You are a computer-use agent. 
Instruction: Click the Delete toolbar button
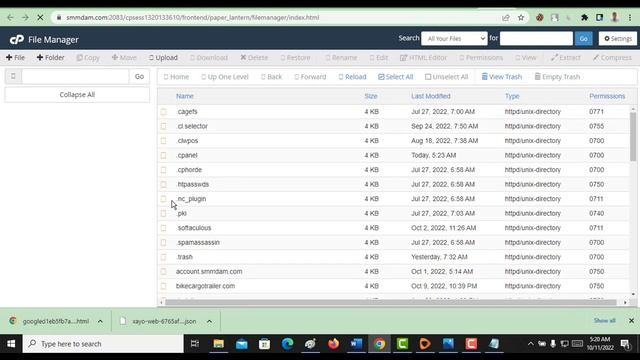(254, 58)
